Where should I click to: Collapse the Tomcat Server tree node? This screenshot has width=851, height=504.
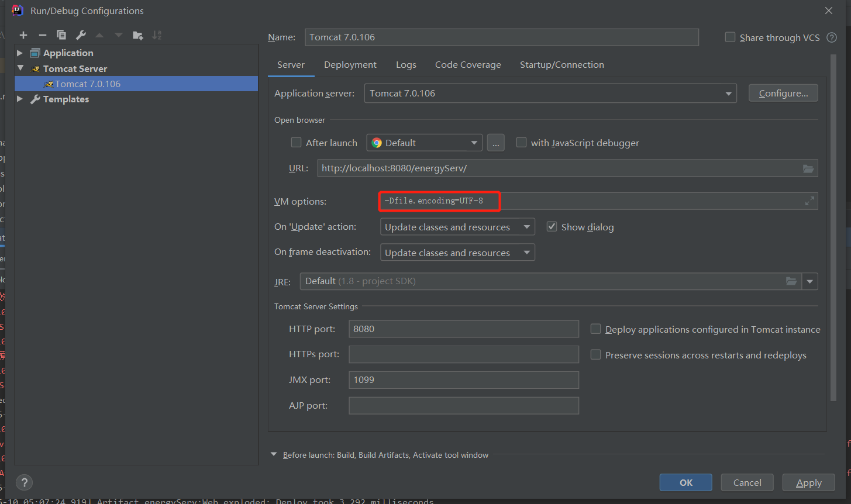point(20,68)
